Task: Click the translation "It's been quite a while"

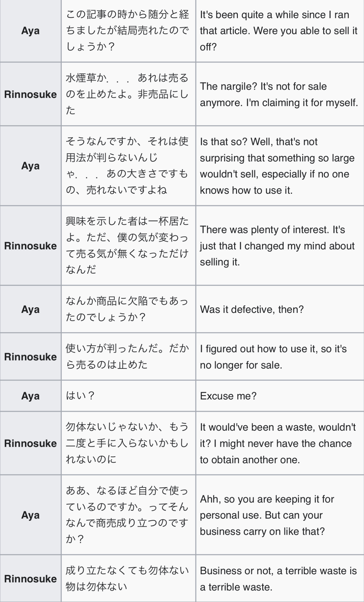Action: pos(279,31)
